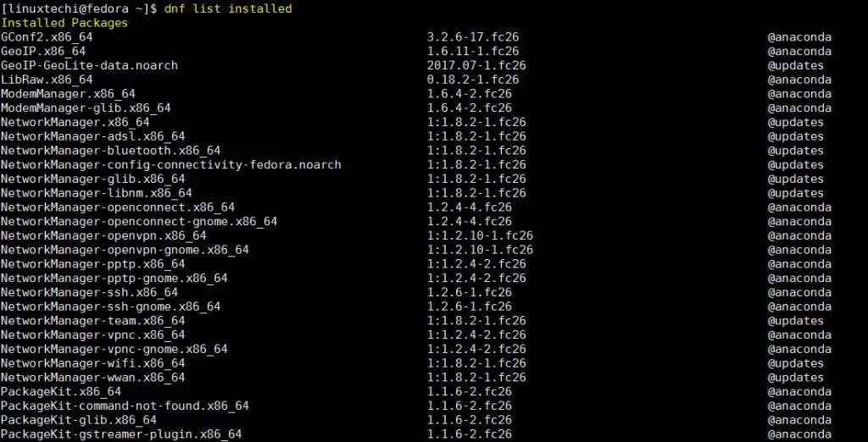Click the version in the NetworkManager-wifi row
The image size is (868, 442).
click(x=476, y=363)
